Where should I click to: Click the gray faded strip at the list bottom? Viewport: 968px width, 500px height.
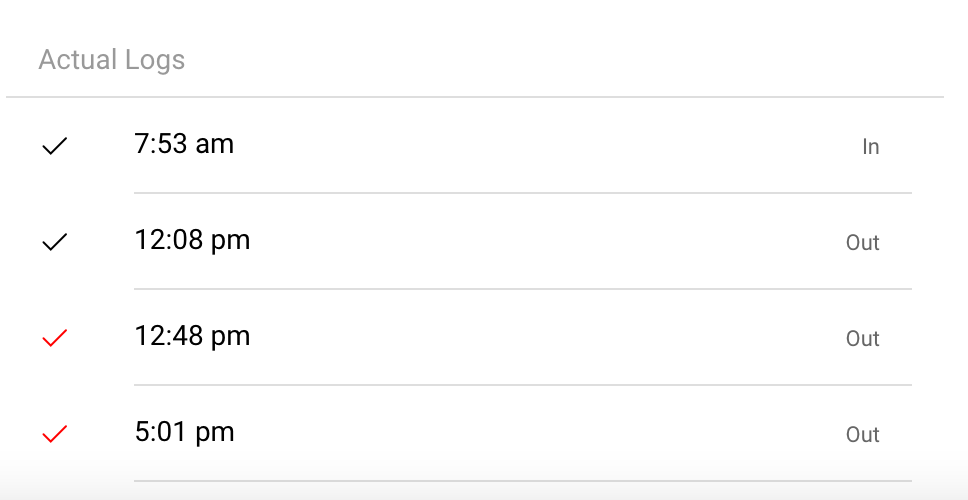(484, 491)
